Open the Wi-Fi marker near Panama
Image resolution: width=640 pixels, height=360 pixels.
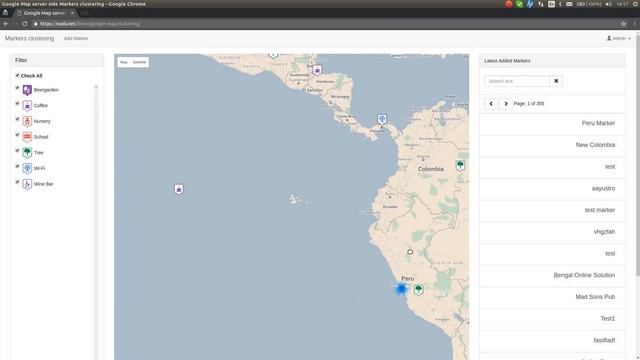382,119
